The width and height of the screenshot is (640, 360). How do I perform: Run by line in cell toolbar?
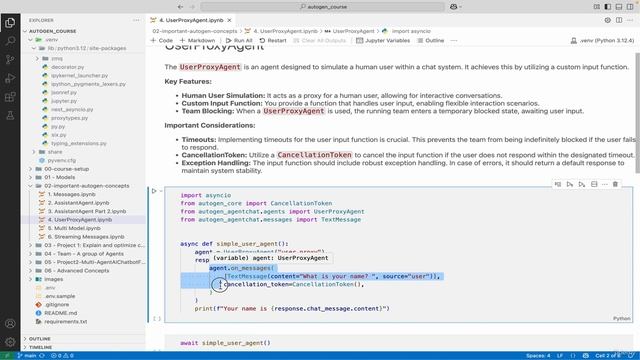coord(558,184)
